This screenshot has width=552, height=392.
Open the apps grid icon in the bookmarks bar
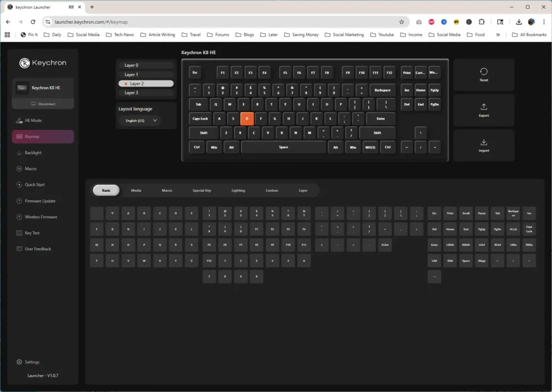tap(7, 34)
